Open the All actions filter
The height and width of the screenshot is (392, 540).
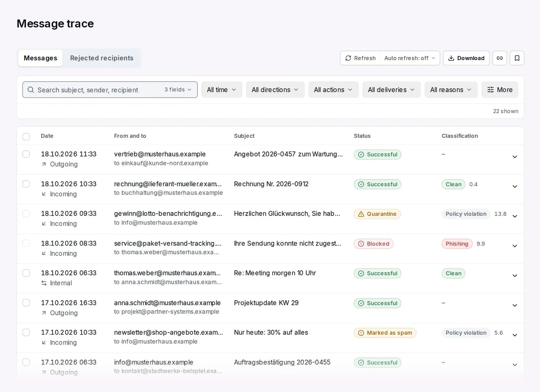[x=333, y=90]
